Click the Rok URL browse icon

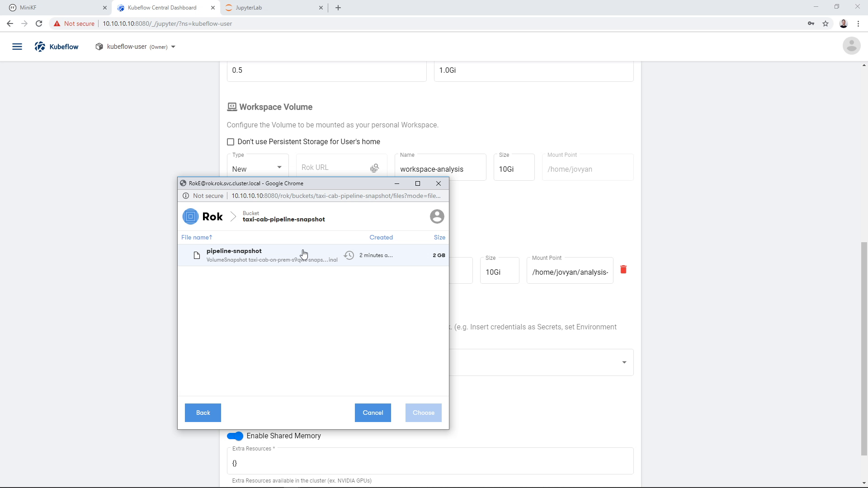pos(374,168)
